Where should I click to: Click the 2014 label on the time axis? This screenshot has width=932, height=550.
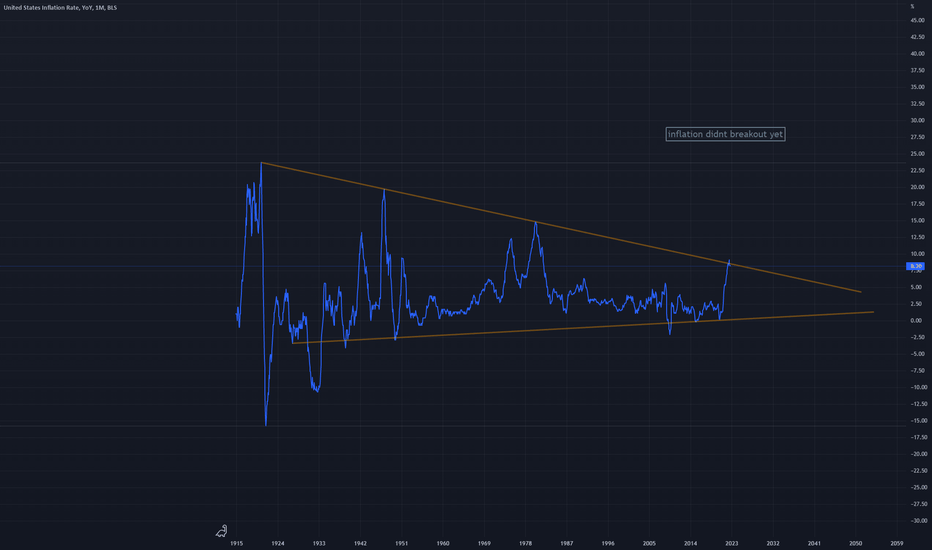click(x=691, y=543)
